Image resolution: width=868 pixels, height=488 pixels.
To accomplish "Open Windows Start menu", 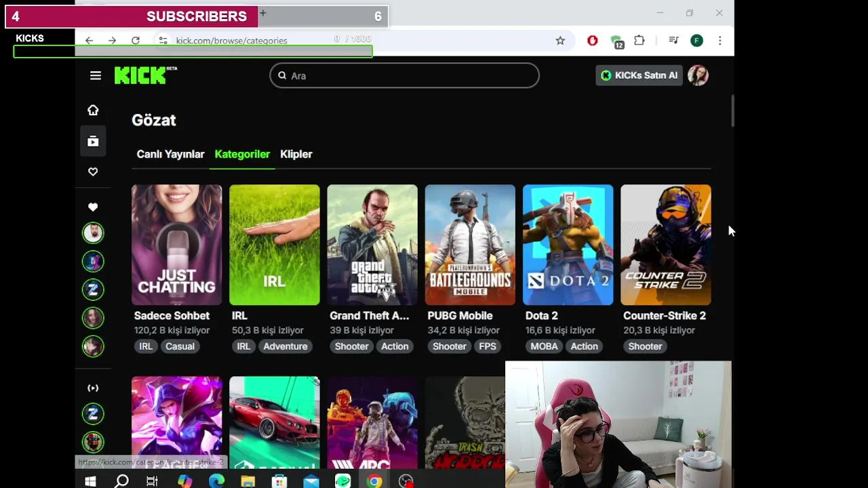I will tap(90, 481).
